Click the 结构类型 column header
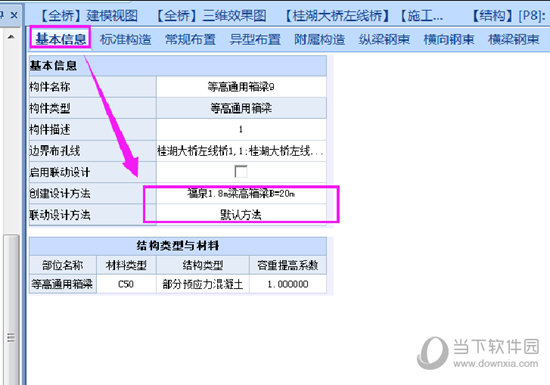Image resolution: width=550 pixels, height=385 pixels. (x=202, y=265)
